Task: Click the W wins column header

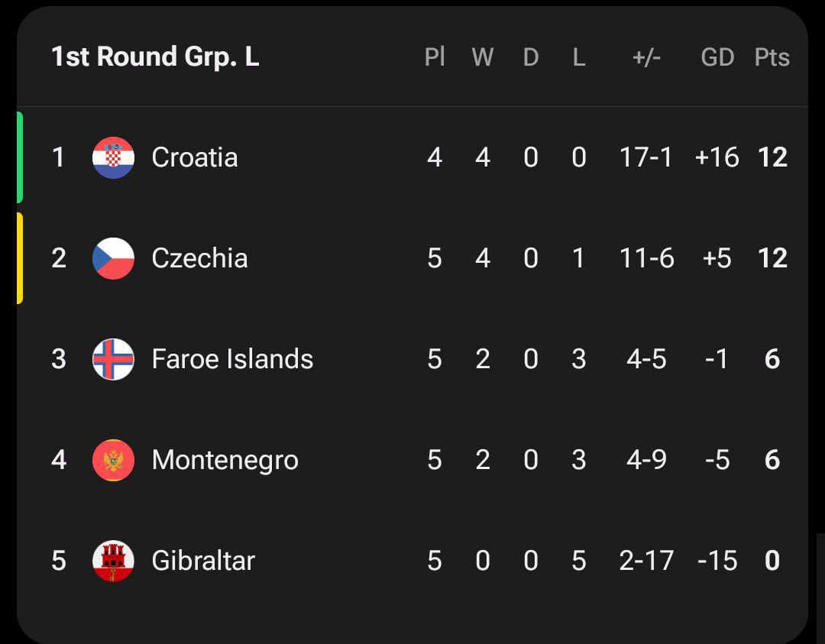Action: pyautogui.click(x=482, y=57)
